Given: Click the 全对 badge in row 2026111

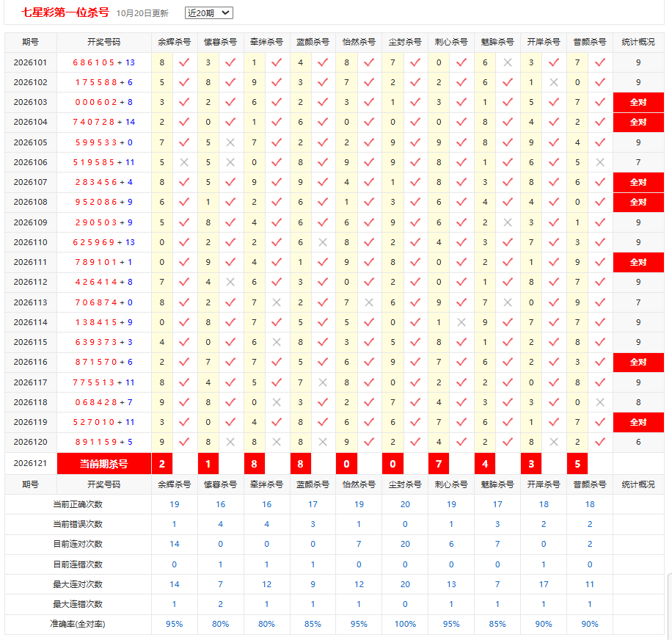Looking at the screenshot, I should pyautogui.click(x=638, y=262).
